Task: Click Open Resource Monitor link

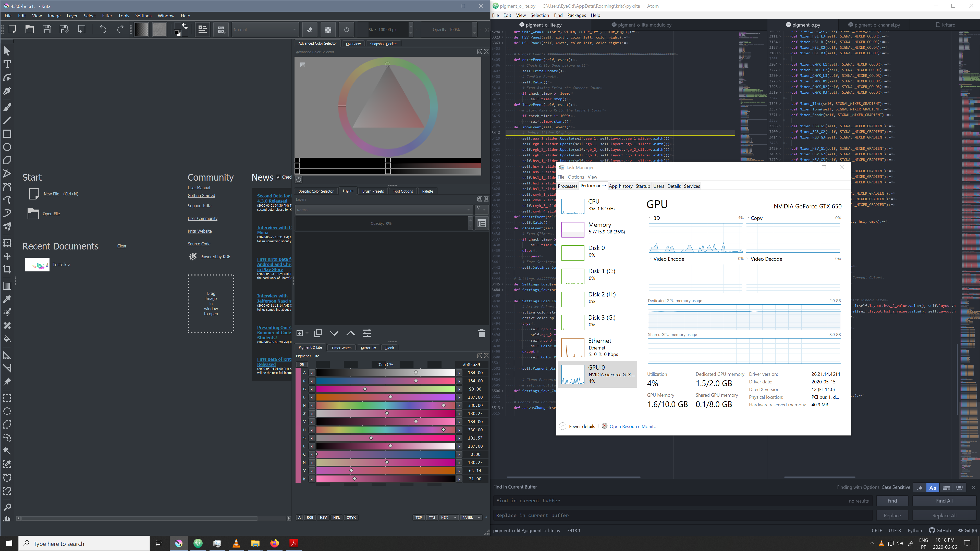Action: (633, 426)
